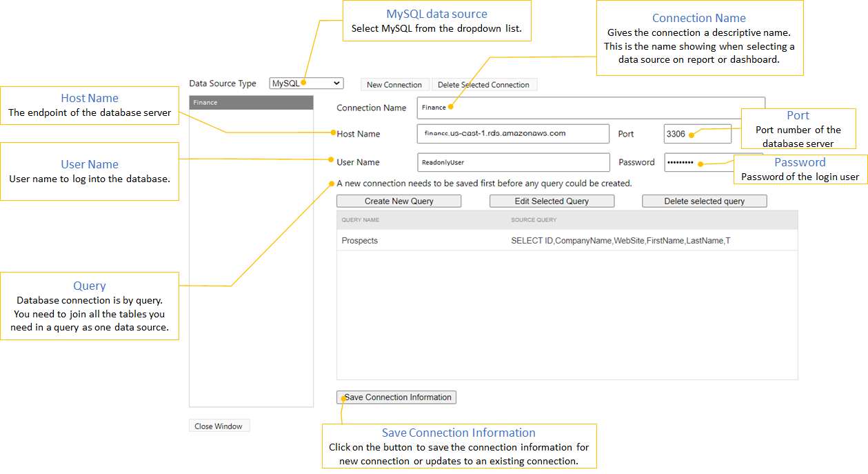868x474 pixels.
Task: Click the Close Window button
Action: pos(219,426)
